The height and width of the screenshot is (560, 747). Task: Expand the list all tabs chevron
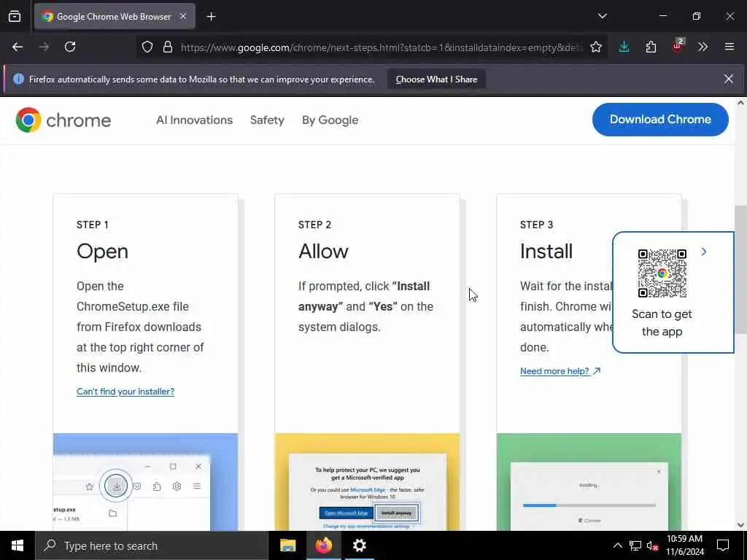602,16
